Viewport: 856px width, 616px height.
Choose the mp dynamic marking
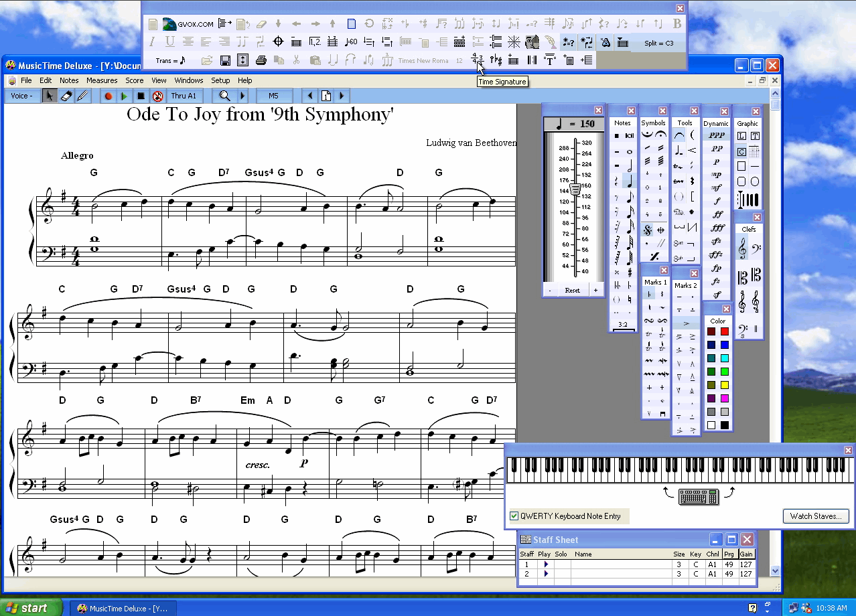coord(716,175)
